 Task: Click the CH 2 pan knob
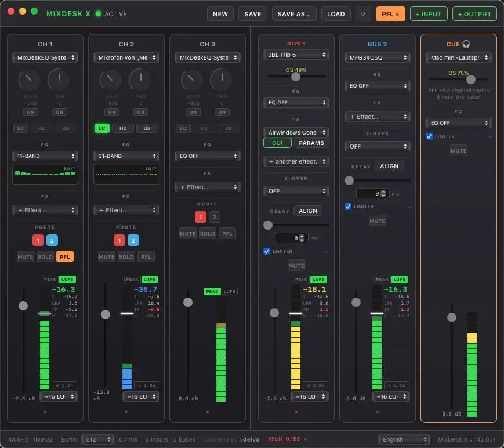(140, 79)
